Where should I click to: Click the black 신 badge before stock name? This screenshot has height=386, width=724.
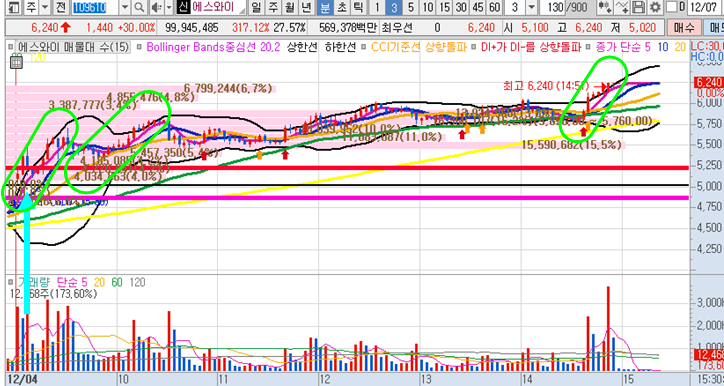tap(182, 7)
